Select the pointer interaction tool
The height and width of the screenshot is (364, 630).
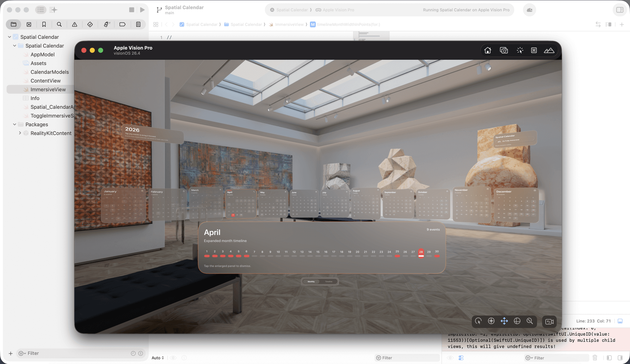478,321
